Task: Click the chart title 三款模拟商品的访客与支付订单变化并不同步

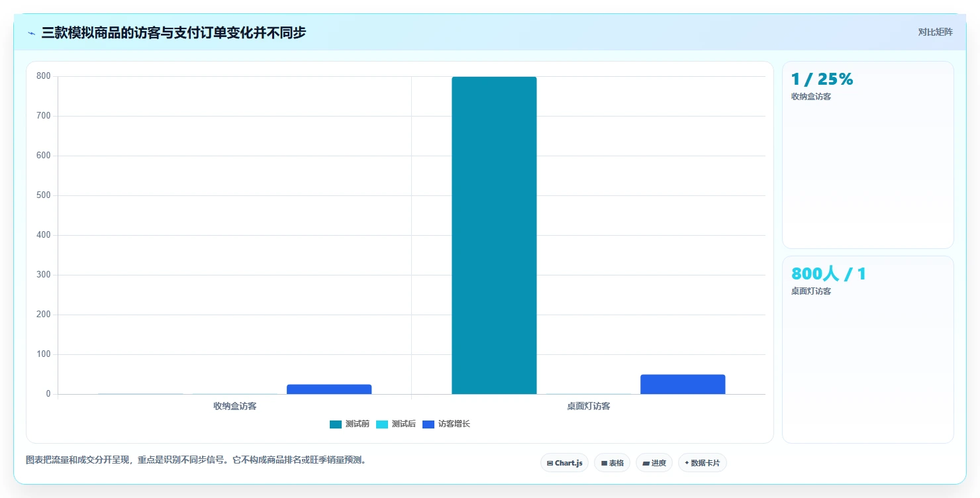Action: coord(173,32)
